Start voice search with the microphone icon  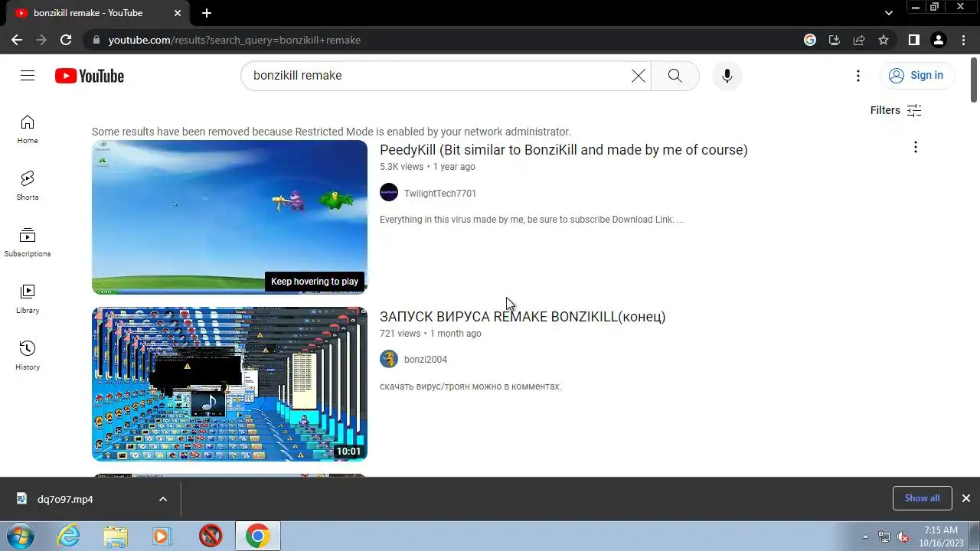point(727,75)
